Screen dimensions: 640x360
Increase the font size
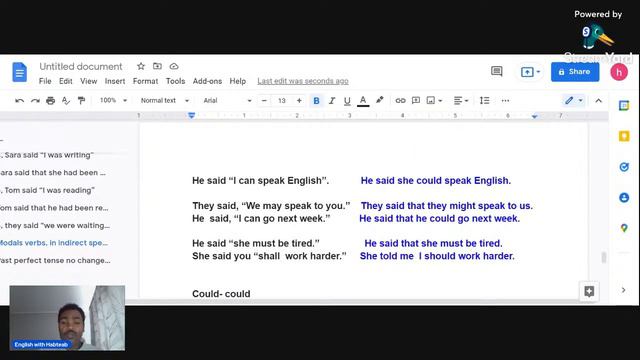pos(299,100)
